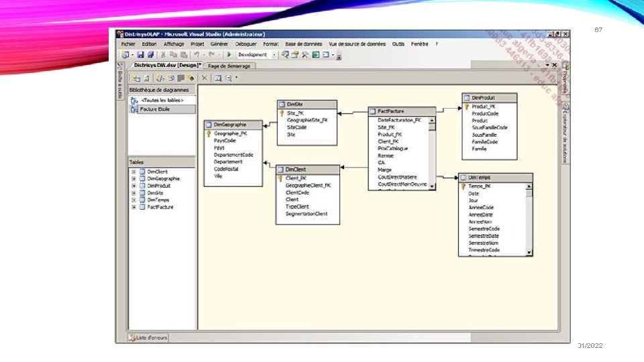Click the Temps_PK key icon in DimTemps
644x362 pixels.
[464, 186]
